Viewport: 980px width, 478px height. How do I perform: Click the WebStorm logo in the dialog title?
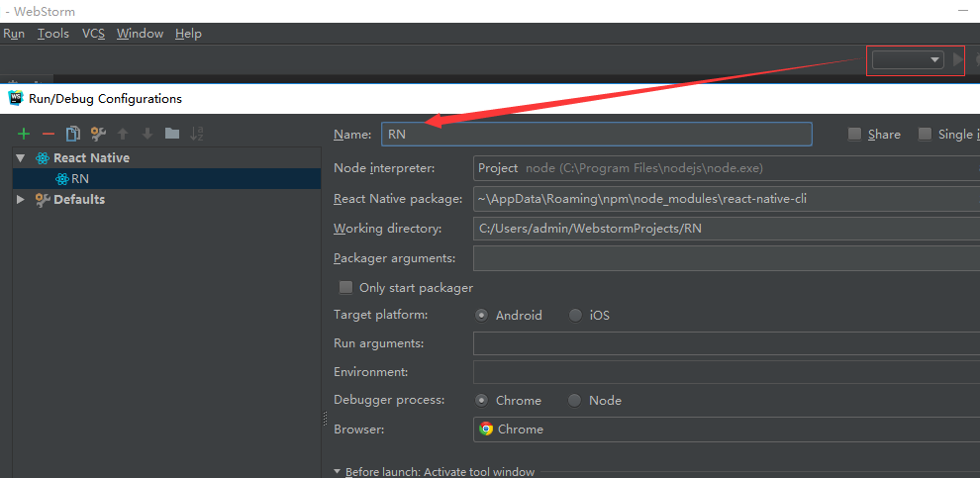tap(16, 98)
